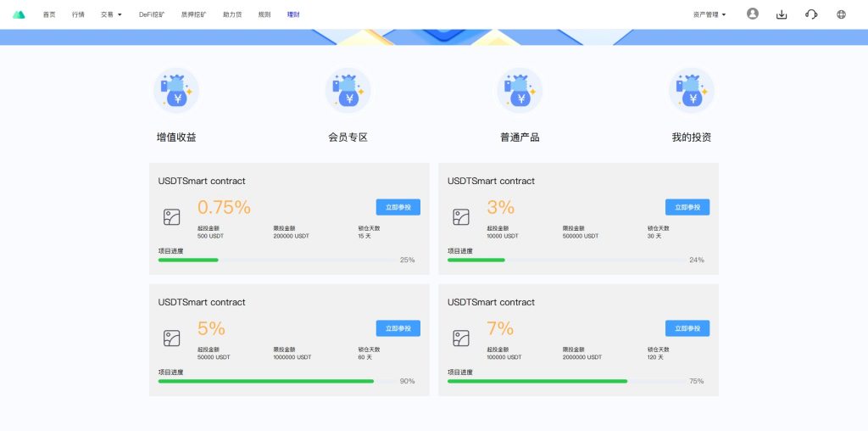
Task: Open the user profile icon
Action: [x=753, y=14]
